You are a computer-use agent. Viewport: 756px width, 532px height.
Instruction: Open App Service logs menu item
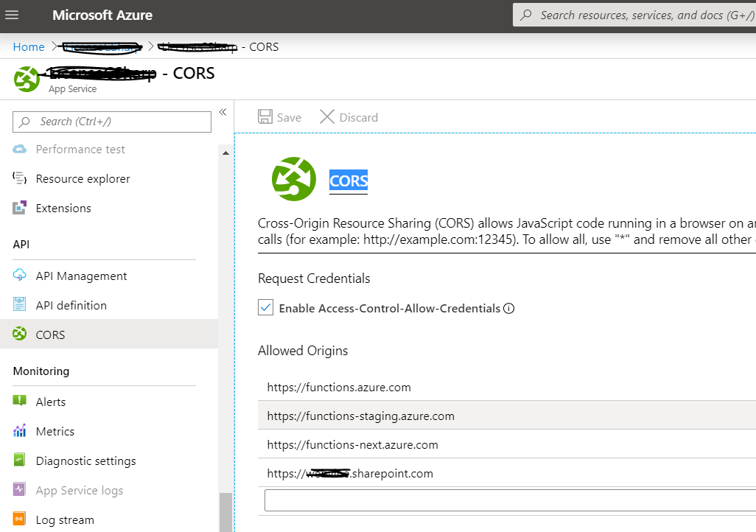tap(80, 490)
